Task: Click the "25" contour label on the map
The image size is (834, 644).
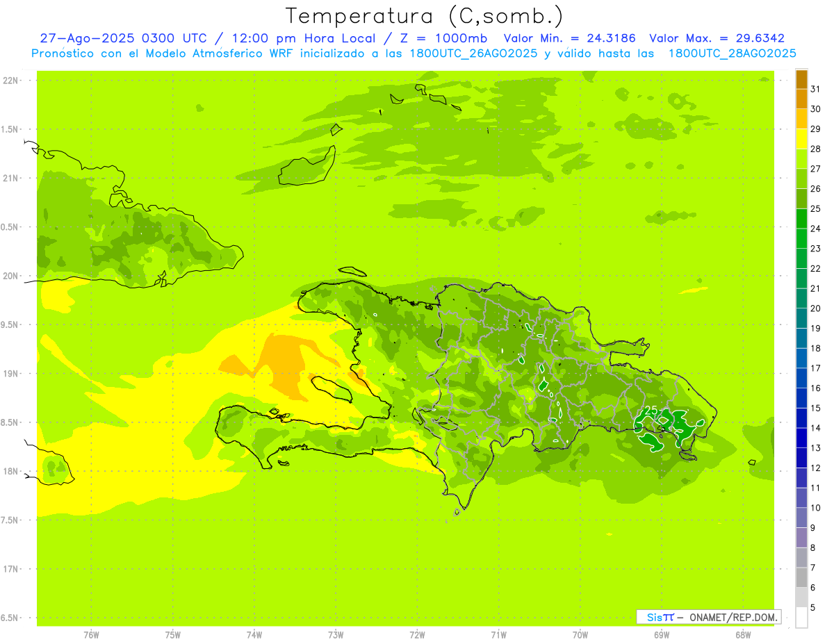Action: (651, 411)
